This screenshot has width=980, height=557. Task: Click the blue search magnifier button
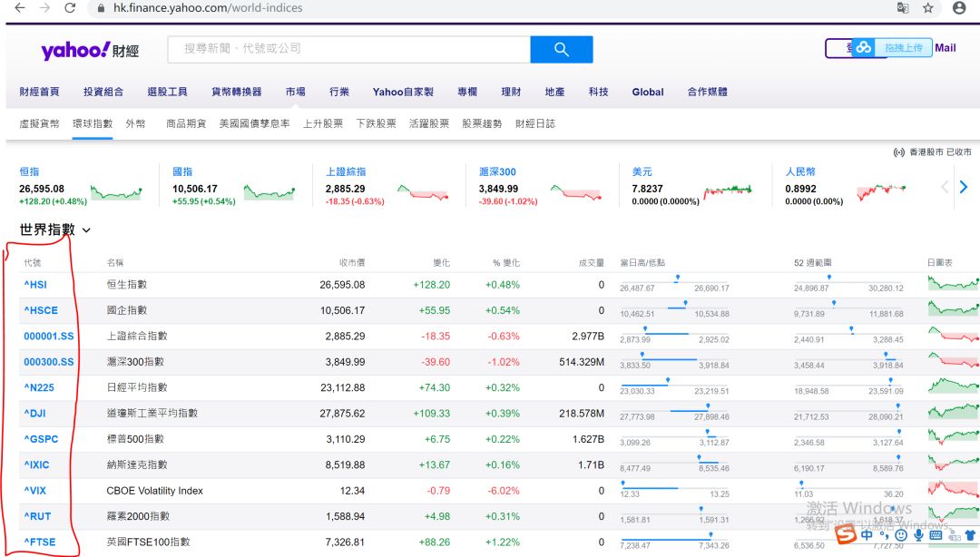[x=562, y=49]
